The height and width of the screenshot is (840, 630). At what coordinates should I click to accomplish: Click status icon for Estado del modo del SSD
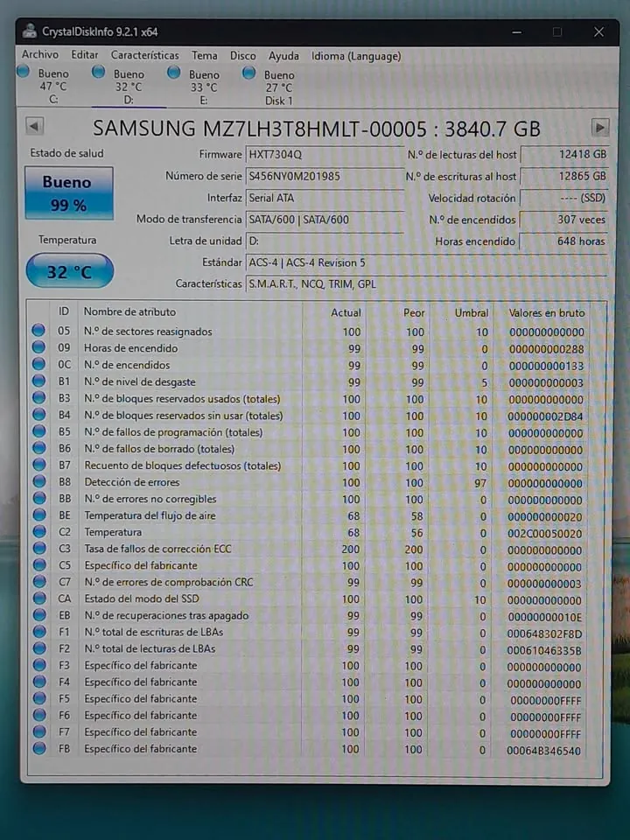tap(38, 598)
